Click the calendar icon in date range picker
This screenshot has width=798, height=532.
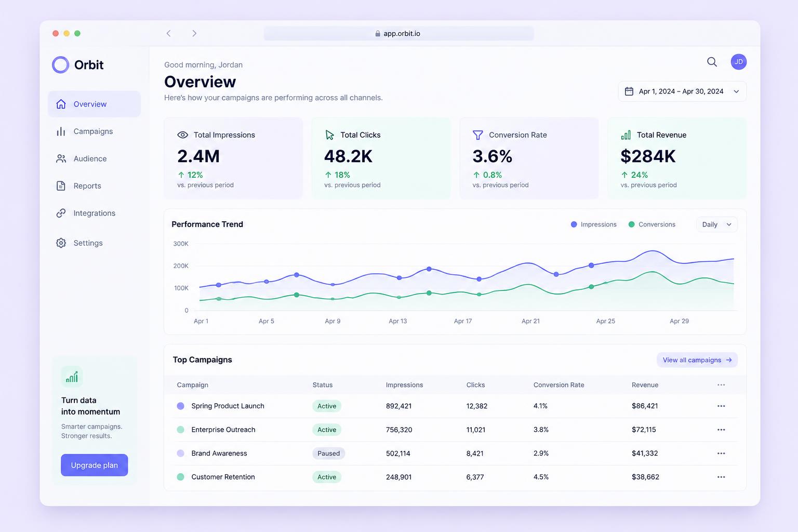point(629,91)
